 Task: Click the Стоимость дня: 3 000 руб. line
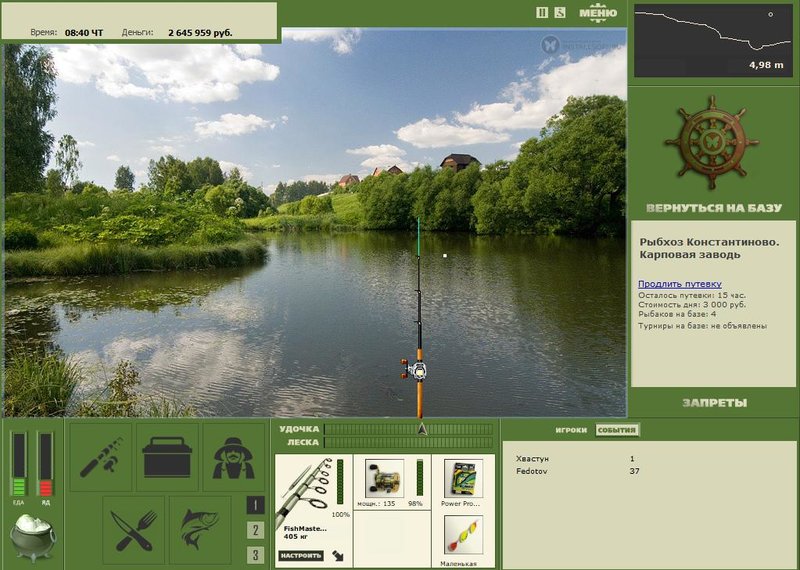click(692, 305)
